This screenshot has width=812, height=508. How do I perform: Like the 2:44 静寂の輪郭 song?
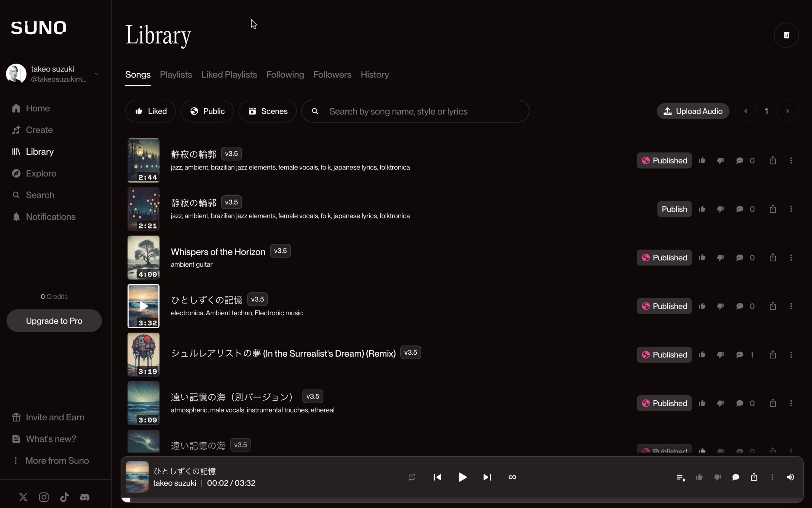coord(702,160)
